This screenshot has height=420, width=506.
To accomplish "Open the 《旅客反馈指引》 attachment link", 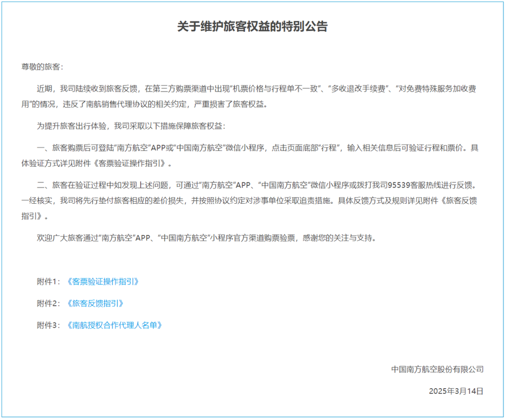I will [95, 304].
